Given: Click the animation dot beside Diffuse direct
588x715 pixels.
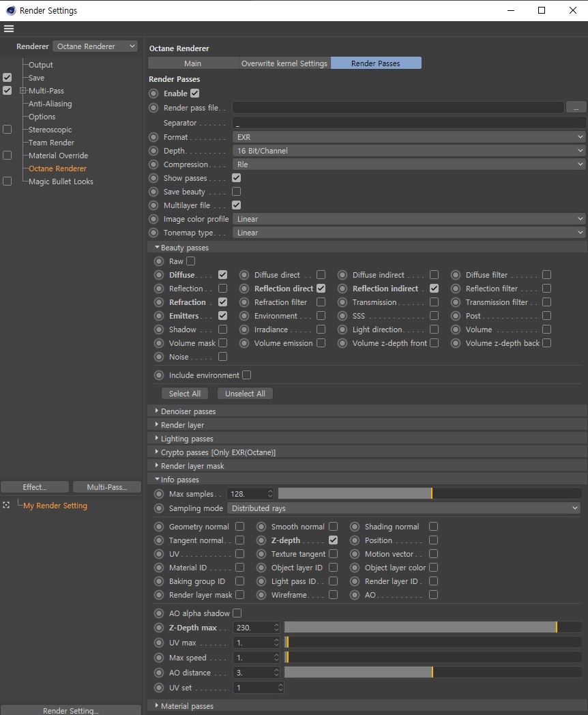Looking at the screenshot, I should [244, 275].
